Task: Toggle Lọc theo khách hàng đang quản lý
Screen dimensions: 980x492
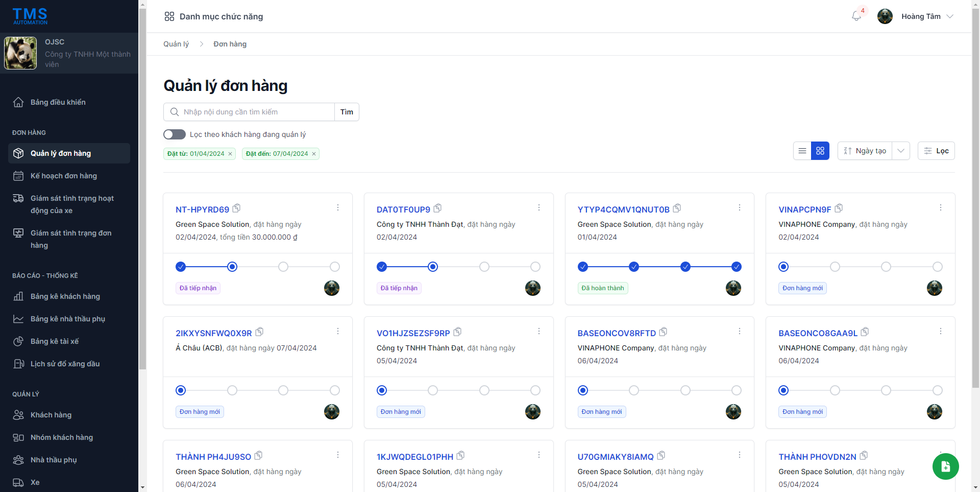Action: (175, 134)
